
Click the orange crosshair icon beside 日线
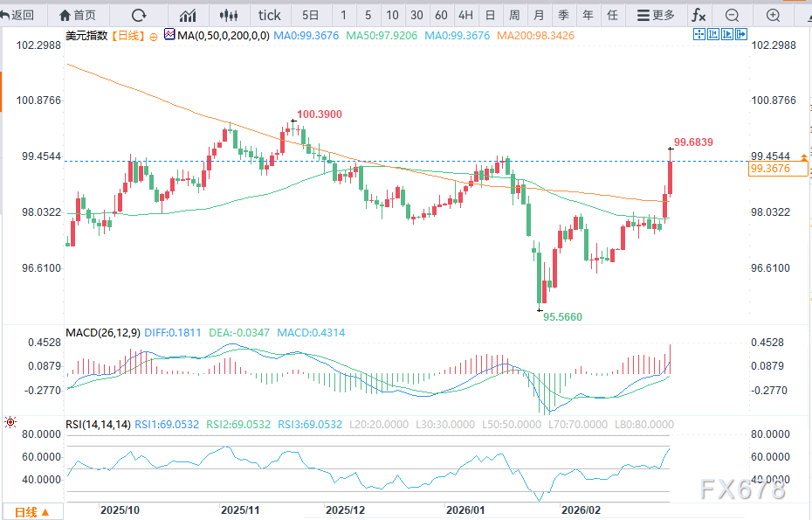point(155,35)
